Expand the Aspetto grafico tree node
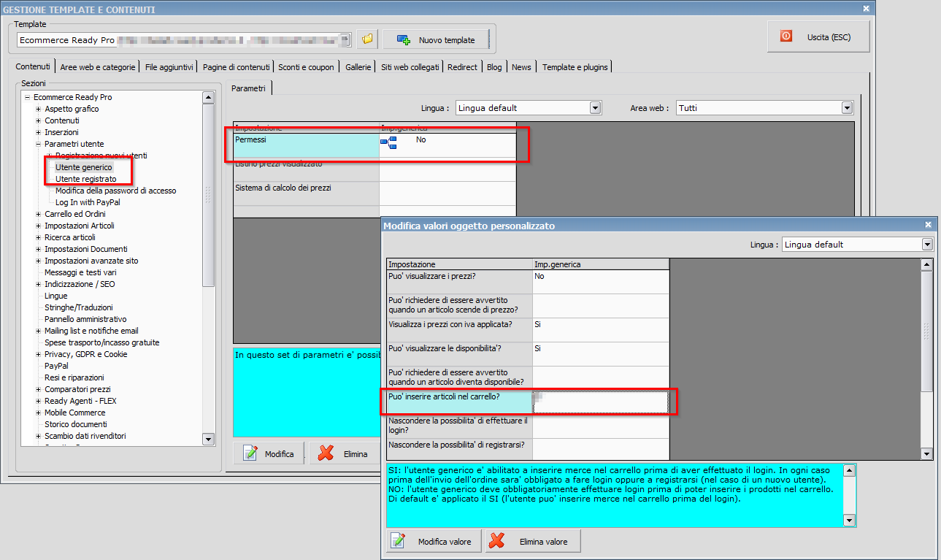 39,109
